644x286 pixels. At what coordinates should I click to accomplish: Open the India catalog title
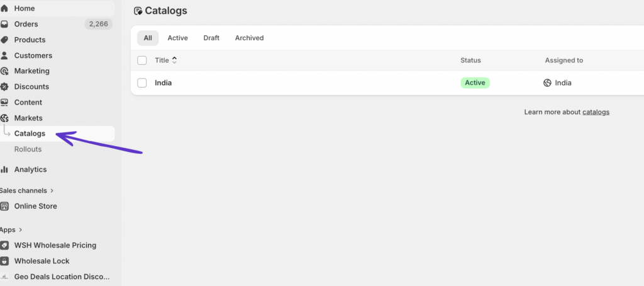163,83
